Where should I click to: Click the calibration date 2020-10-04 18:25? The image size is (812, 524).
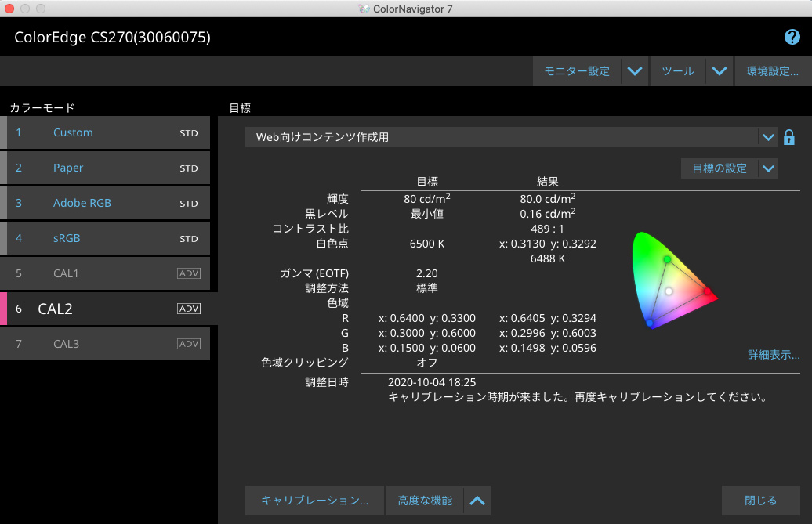pos(432,382)
